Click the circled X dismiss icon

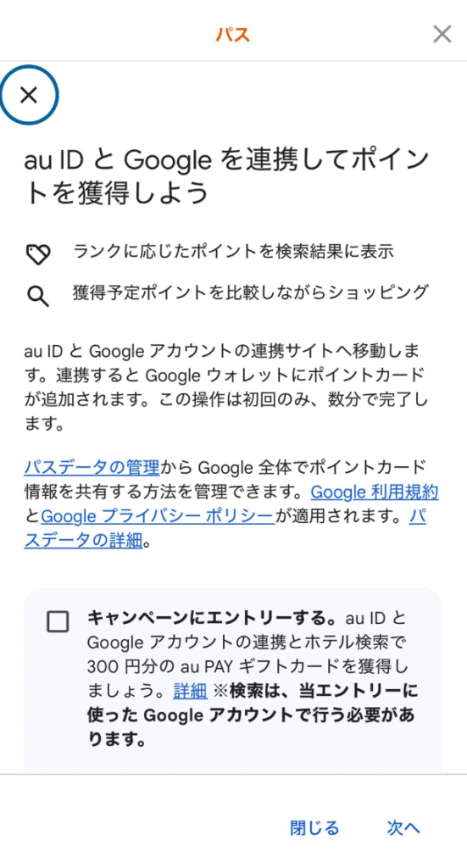pyautogui.click(x=29, y=95)
